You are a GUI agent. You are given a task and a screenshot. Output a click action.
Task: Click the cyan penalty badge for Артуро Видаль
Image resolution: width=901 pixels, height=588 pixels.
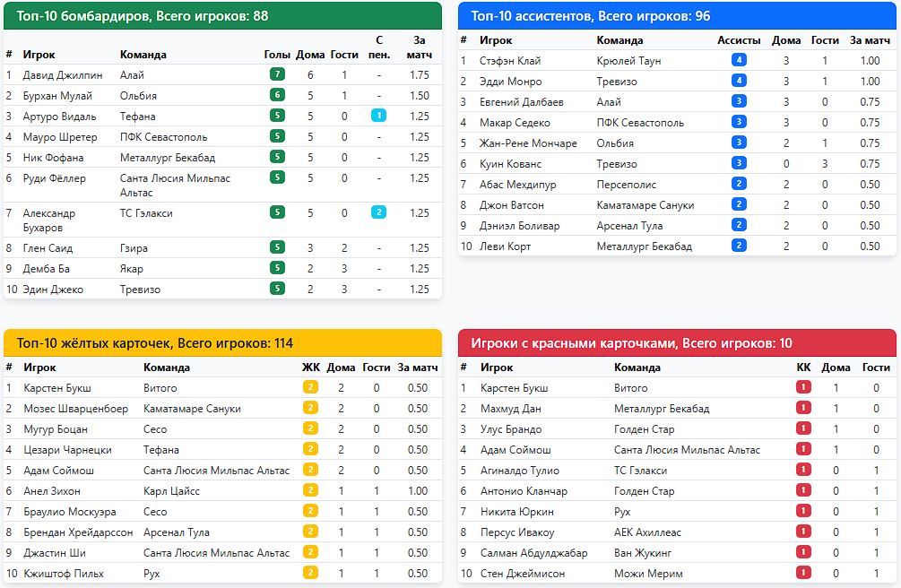[x=378, y=116]
